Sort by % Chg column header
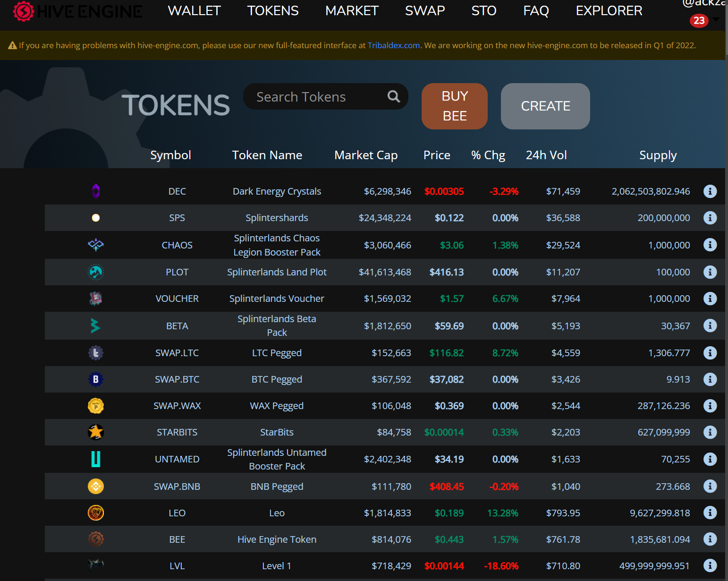The width and height of the screenshot is (728, 581). [x=488, y=155]
